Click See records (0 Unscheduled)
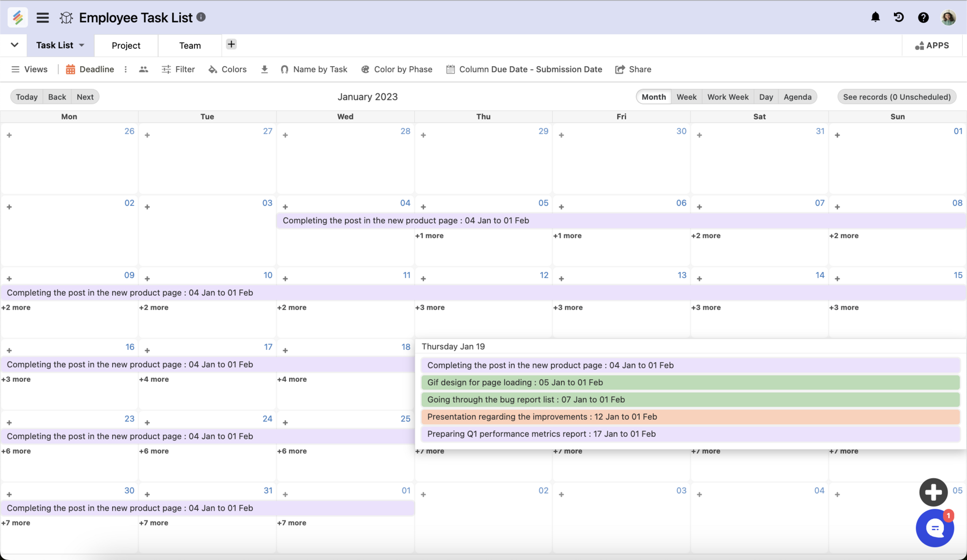967x560 pixels. point(896,97)
